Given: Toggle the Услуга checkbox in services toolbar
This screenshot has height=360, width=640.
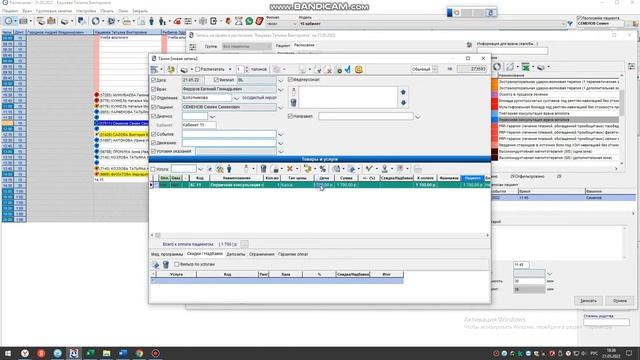Looking at the screenshot, I should pos(153,169).
